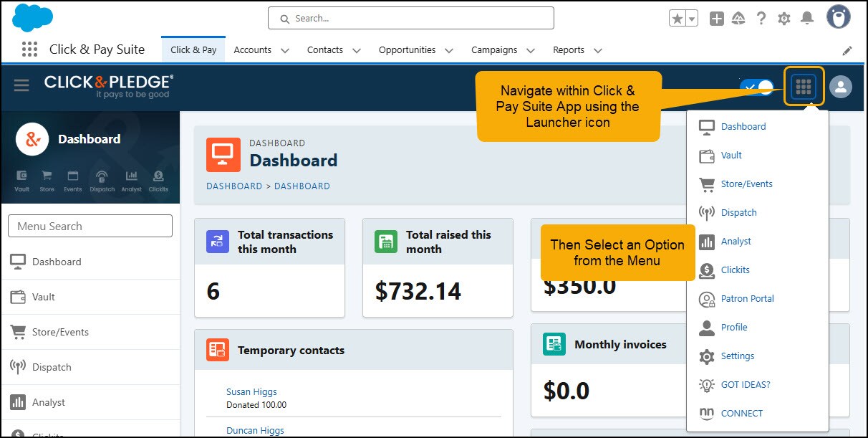This screenshot has width=868, height=438.
Task: Click the Monthly invoices card icon
Action: pyautogui.click(x=554, y=344)
